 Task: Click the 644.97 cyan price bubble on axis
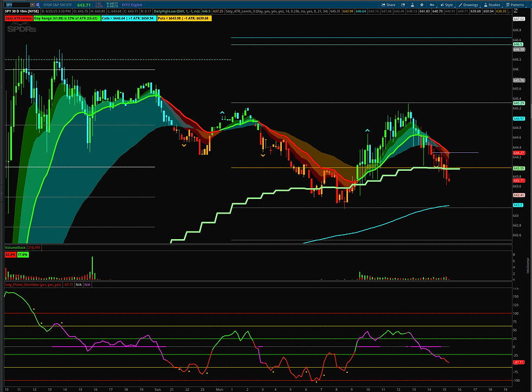[519, 119]
